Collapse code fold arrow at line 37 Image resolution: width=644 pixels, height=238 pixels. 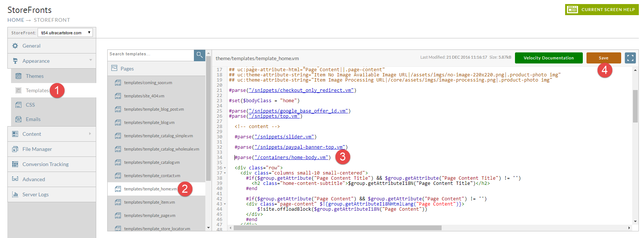click(225, 173)
